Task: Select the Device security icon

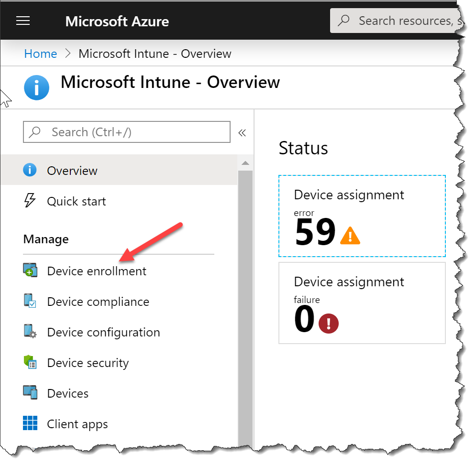Action: pyautogui.click(x=30, y=362)
